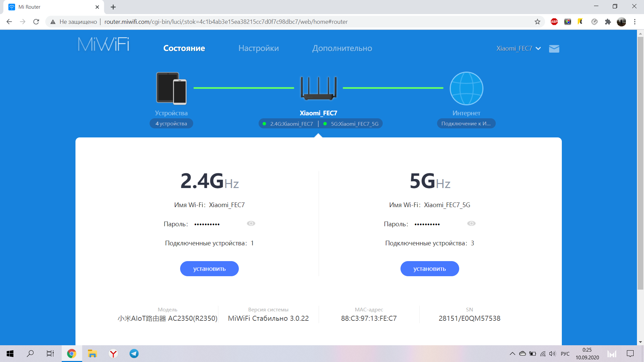The width and height of the screenshot is (644, 362).
Task: Click the Подключение к И... badge
Action: 466,123
